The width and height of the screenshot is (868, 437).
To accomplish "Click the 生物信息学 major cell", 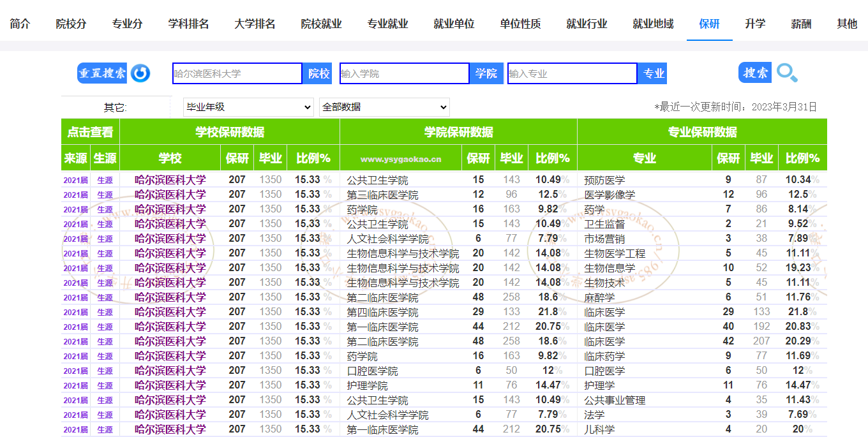I will pos(610,269).
